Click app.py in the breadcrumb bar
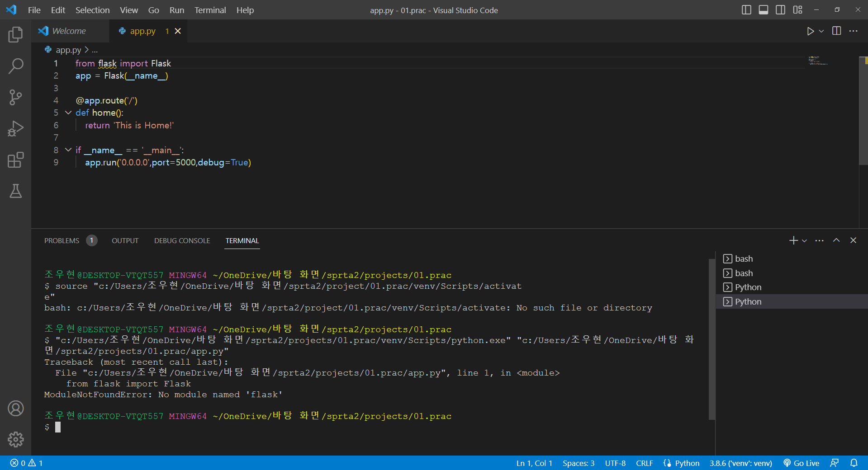The height and width of the screenshot is (470, 868). click(68, 50)
